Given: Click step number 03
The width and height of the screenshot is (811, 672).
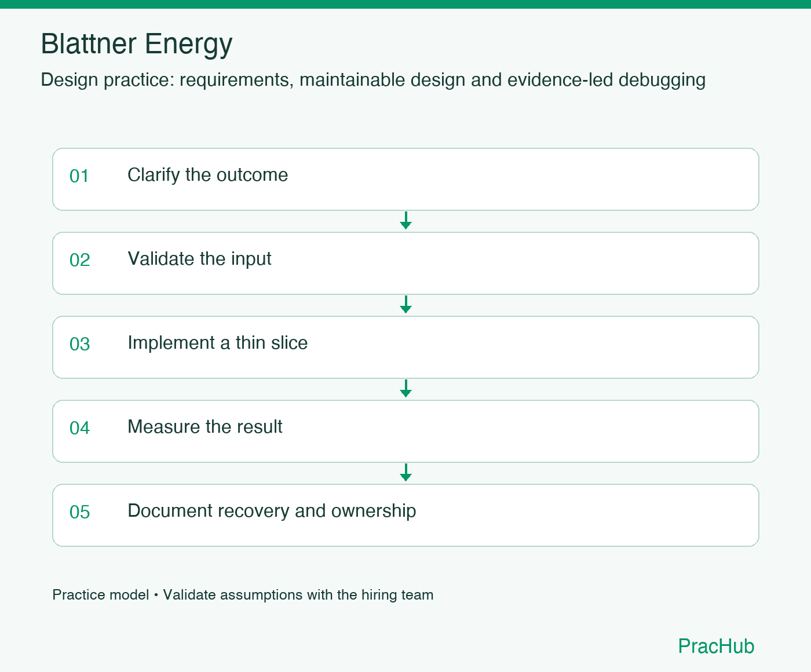Looking at the screenshot, I should [79, 344].
